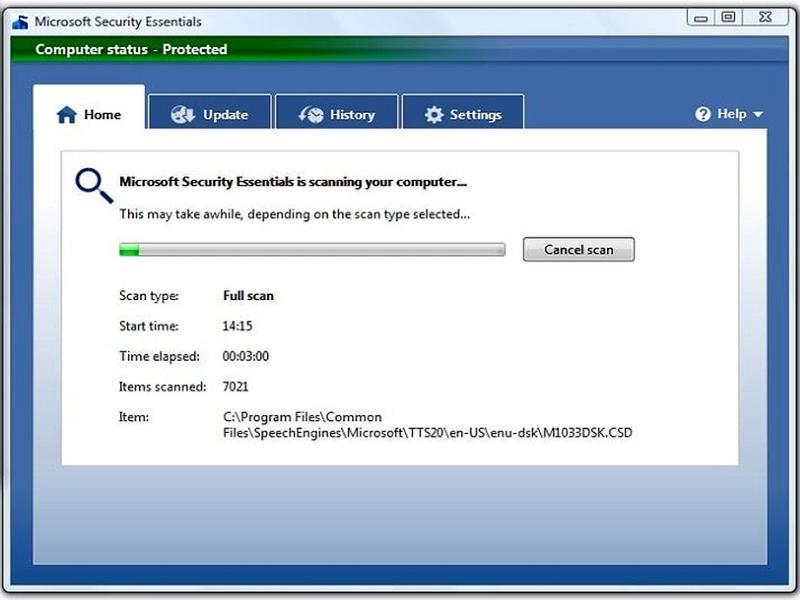Cancel the running scan
800x600 pixels.
pos(579,249)
